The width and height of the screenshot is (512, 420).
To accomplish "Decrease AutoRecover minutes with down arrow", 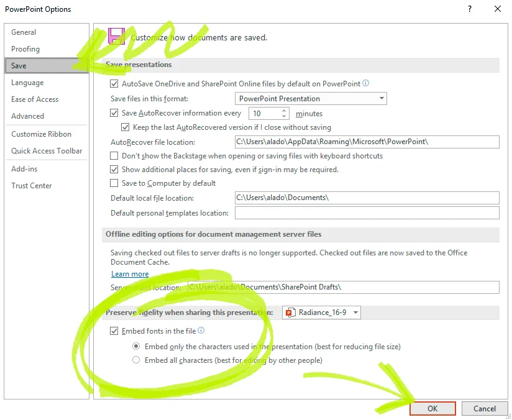I will click(x=284, y=116).
